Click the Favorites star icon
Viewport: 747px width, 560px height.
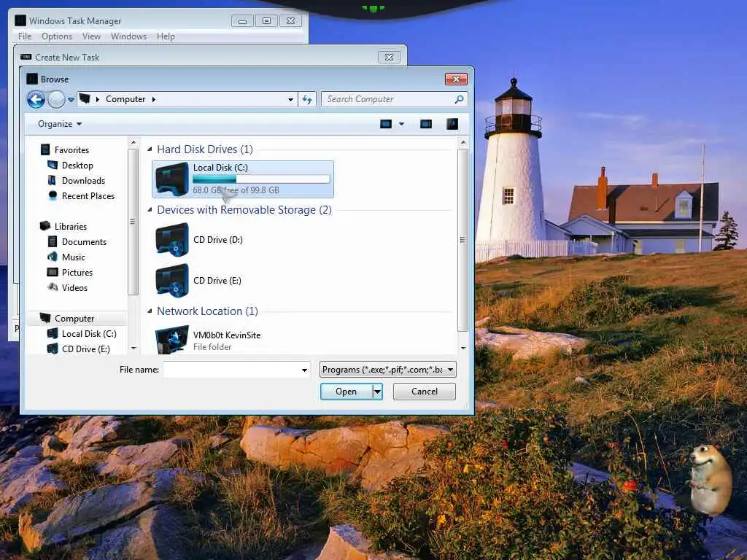tap(45, 150)
